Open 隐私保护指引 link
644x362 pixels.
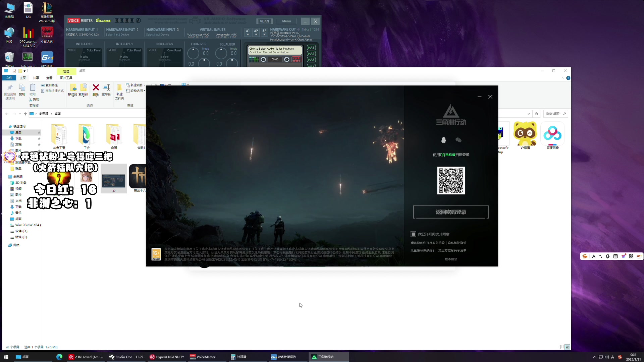[x=457, y=243]
